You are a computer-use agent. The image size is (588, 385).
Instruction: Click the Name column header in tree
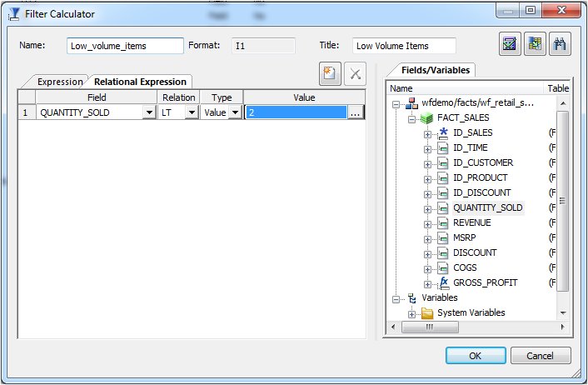pos(465,88)
